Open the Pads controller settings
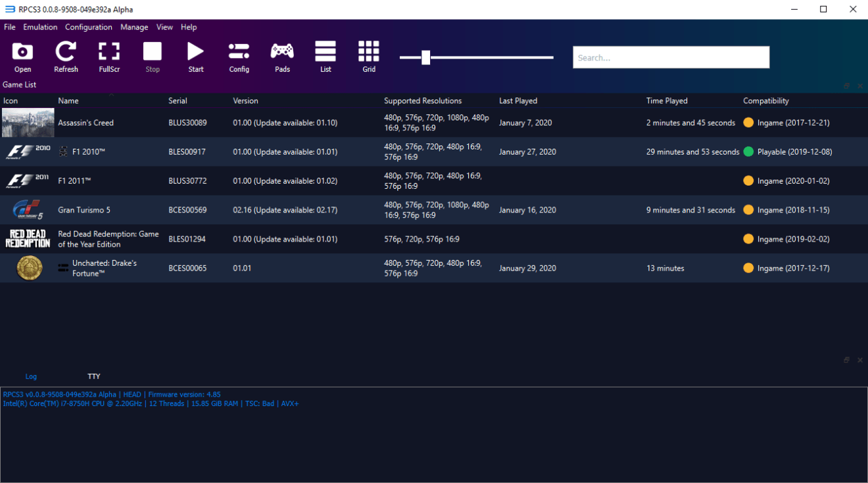This screenshot has height=483, width=868. pos(282,57)
